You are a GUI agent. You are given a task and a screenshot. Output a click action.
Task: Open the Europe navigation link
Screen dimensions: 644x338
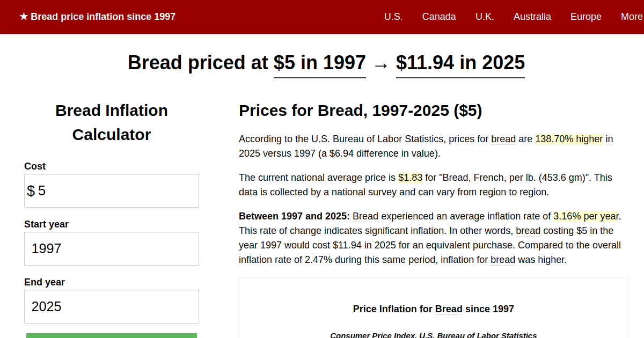click(586, 17)
